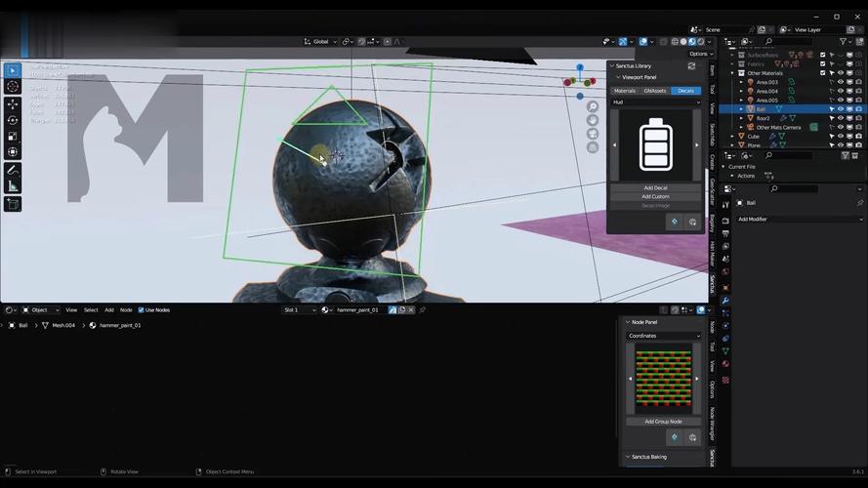Open the Material properties tab icon
This screenshot has height=488, width=868.
coord(725,363)
